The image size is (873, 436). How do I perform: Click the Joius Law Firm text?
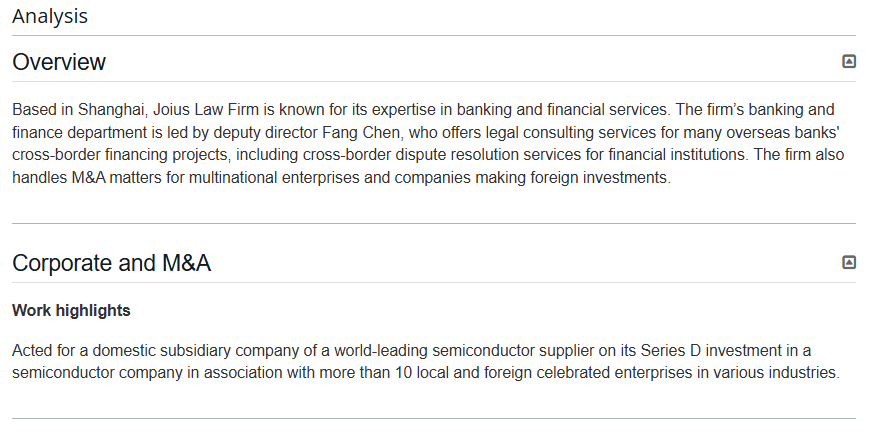pyautogui.click(x=206, y=110)
